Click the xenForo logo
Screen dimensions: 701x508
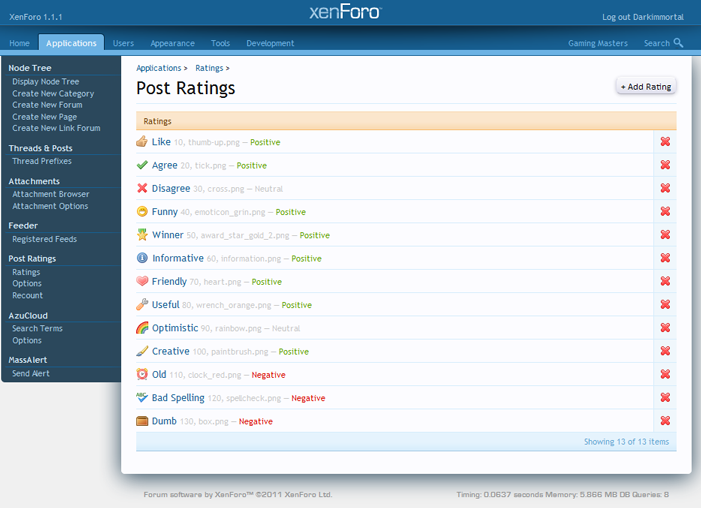click(346, 12)
